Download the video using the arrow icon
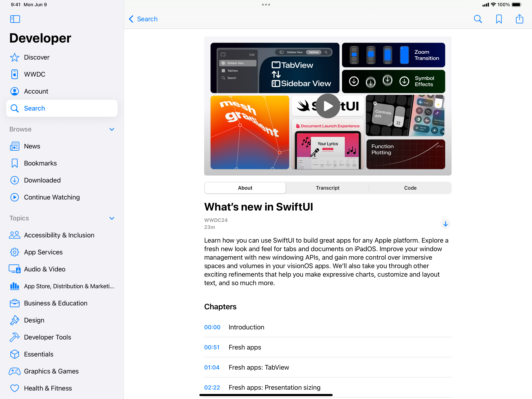532x399 pixels. pos(445,224)
